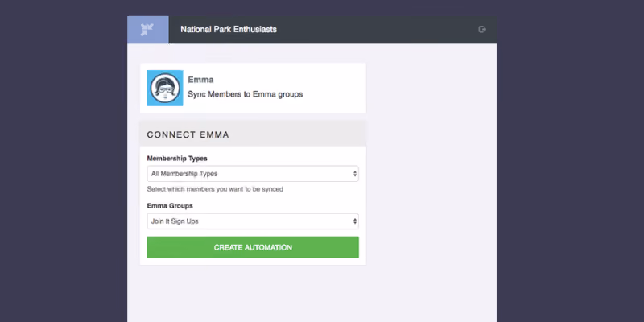Click the logout icon in header
Screen dimensions: 644x322
click(x=482, y=29)
